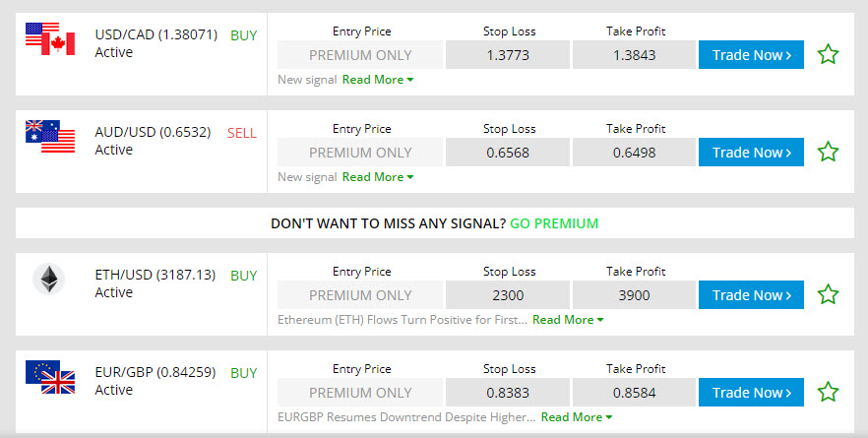
Task: Toggle favorite star for ETH/USD signal
Action: [829, 294]
